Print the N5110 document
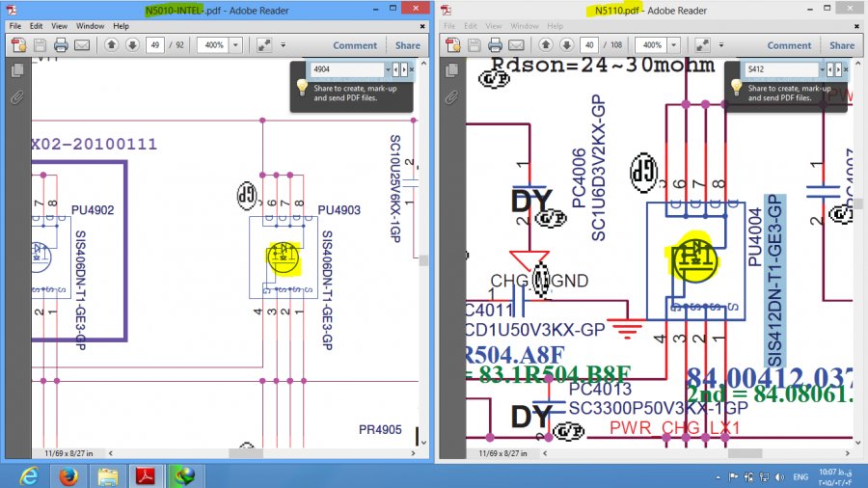 [x=495, y=45]
